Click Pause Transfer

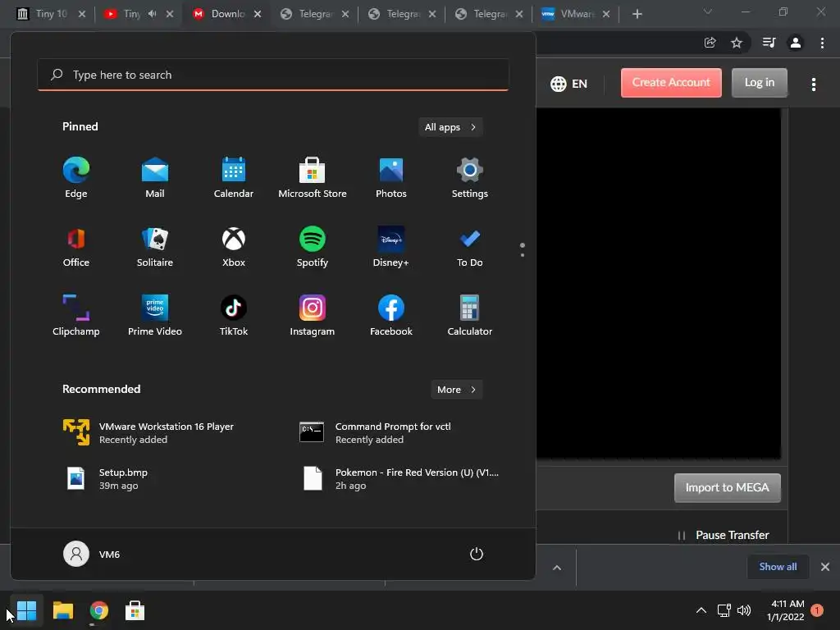click(724, 535)
